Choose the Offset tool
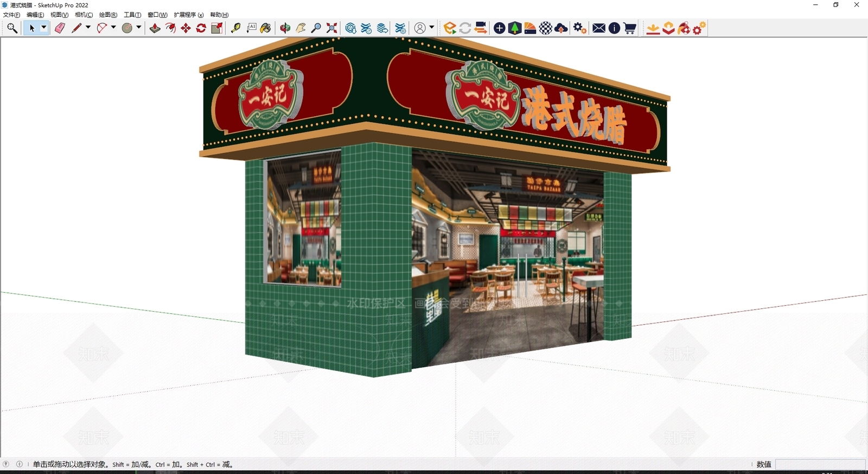Image resolution: width=868 pixels, height=474 pixels. click(x=170, y=28)
